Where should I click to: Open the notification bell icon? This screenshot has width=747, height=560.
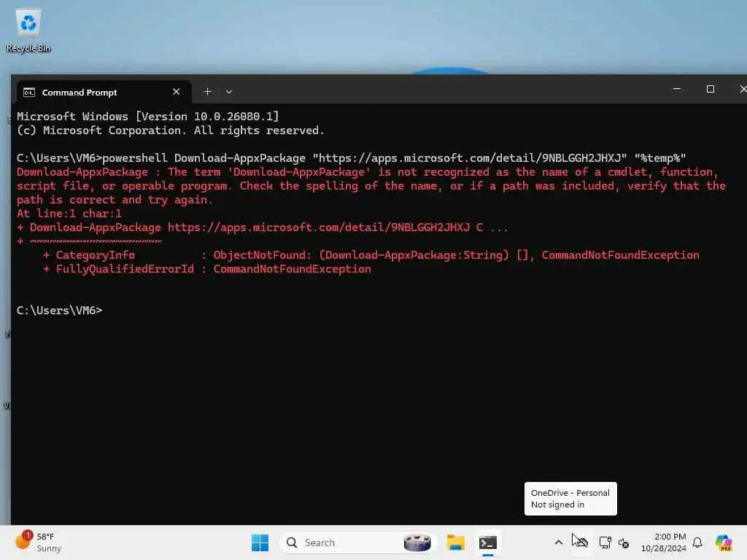697,542
